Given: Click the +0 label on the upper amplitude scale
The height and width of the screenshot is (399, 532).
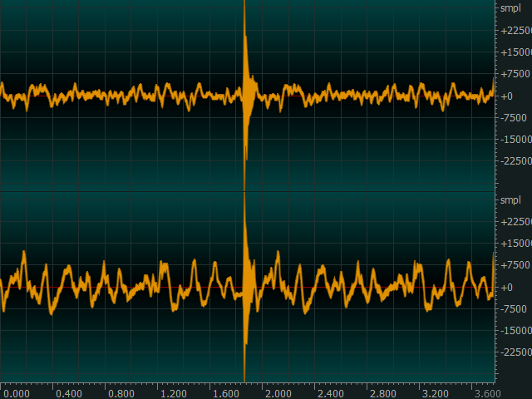Looking at the screenshot, I should click(x=507, y=96).
